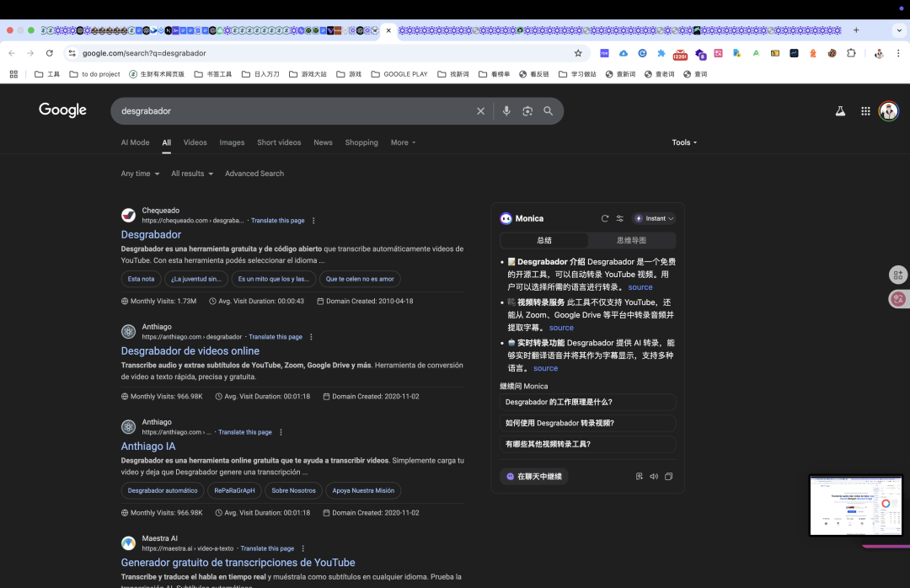Click the translate floating icon on the right edge
Image resolution: width=910 pixels, height=588 pixels.
(898, 299)
